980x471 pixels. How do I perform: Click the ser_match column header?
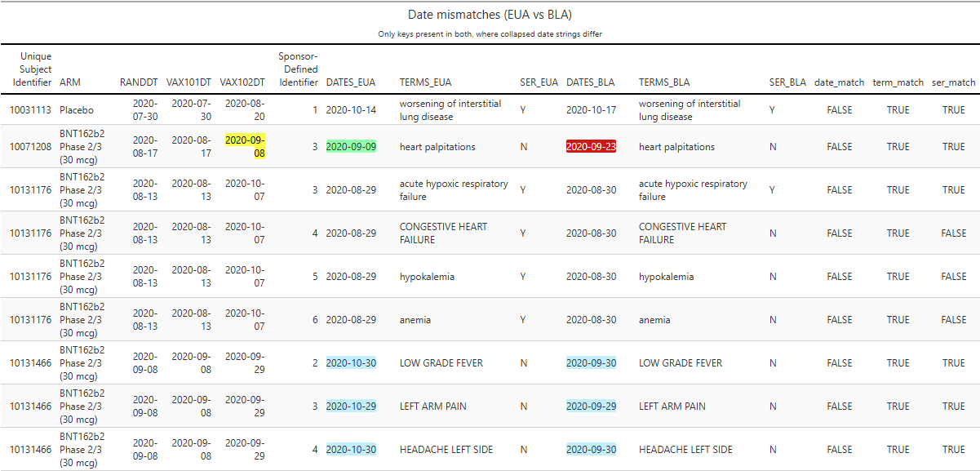pyautogui.click(x=953, y=82)
